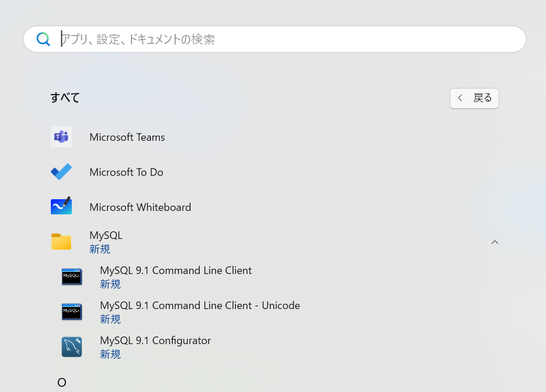
Task: Select the Microsoft Whiteboard result entry
Action: (140, 207)
